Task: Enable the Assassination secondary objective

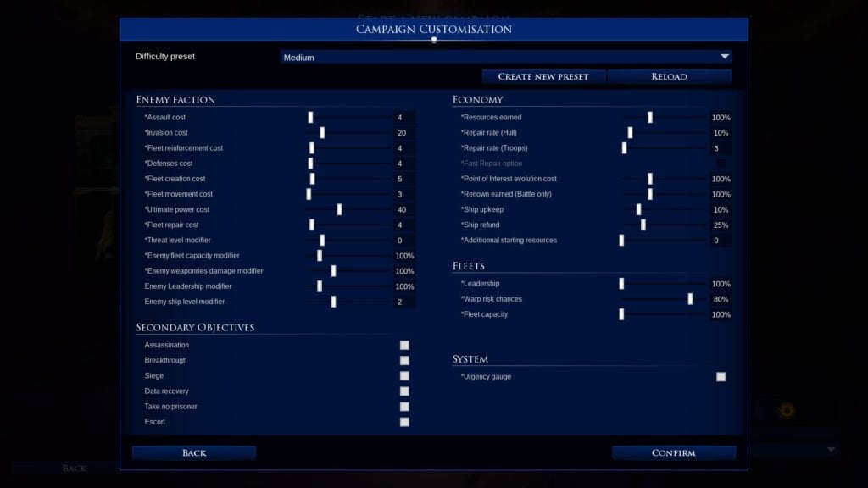Action: [x=404, y=345]
